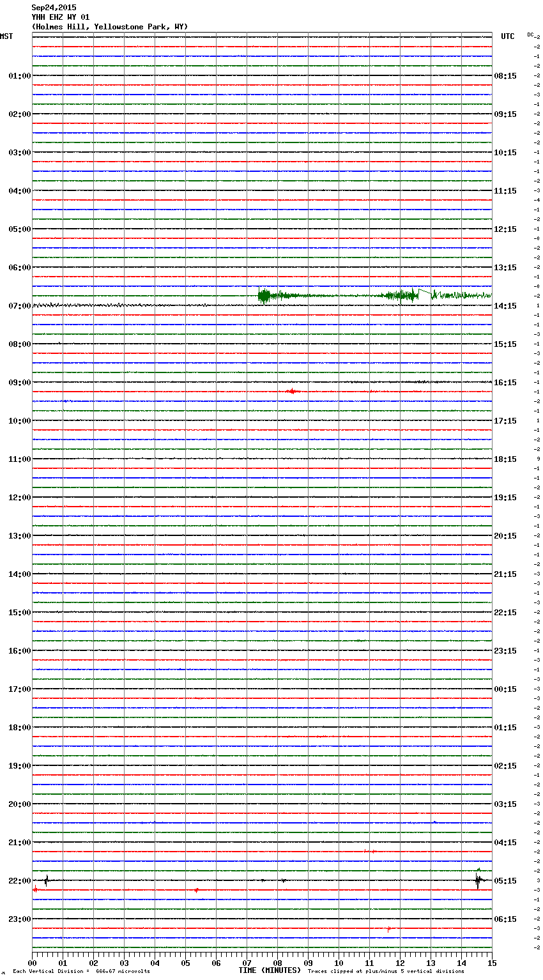This screenshot has width=543, height=980.
Task: Select the station code YHH EHZ WY 01
Action: tap(61, 17)
